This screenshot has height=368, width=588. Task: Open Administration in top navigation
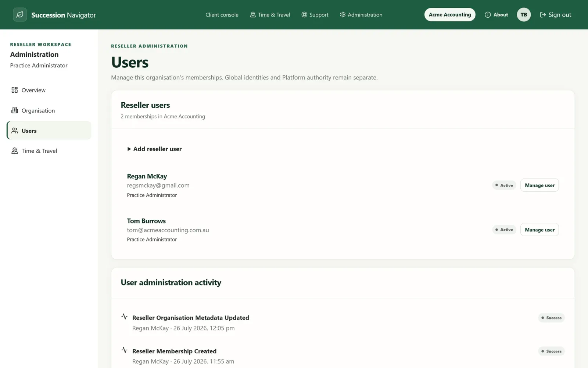click(361, 15)
